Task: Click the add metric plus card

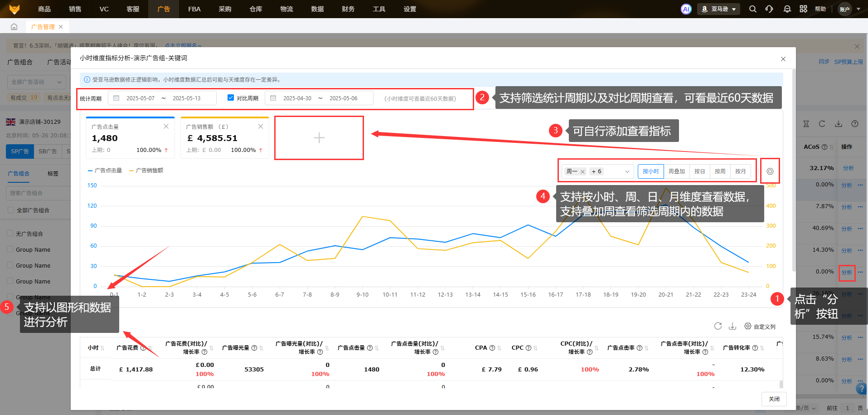Action: pos(319,138)
